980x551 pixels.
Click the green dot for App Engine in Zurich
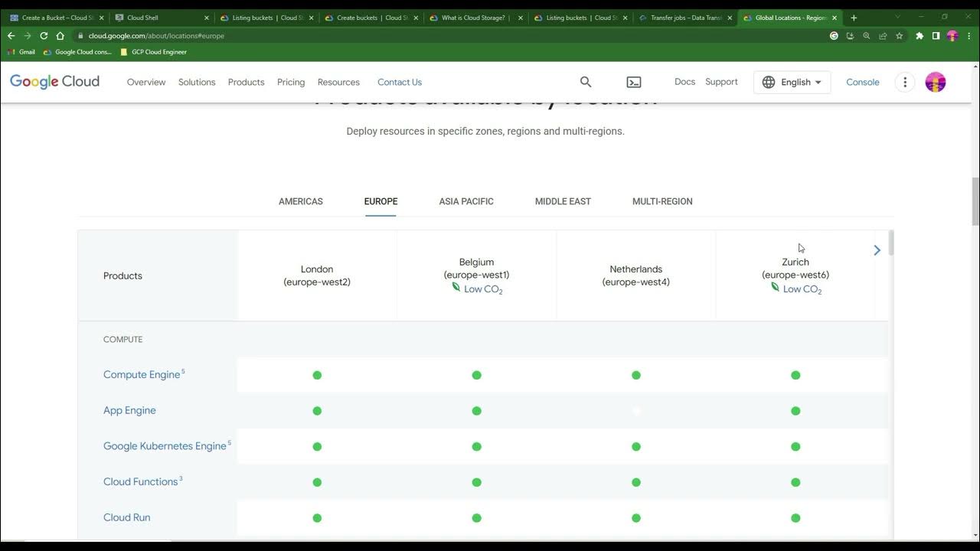coord(795,411)
